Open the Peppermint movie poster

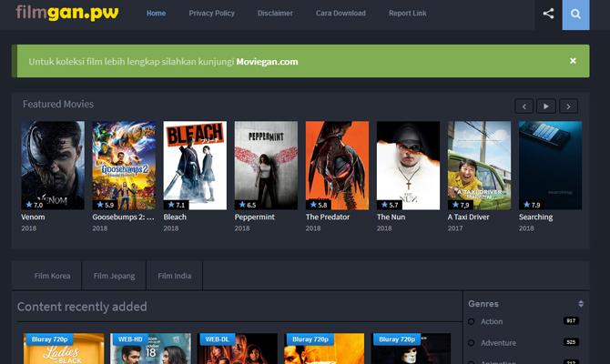(x=266, y=166)
